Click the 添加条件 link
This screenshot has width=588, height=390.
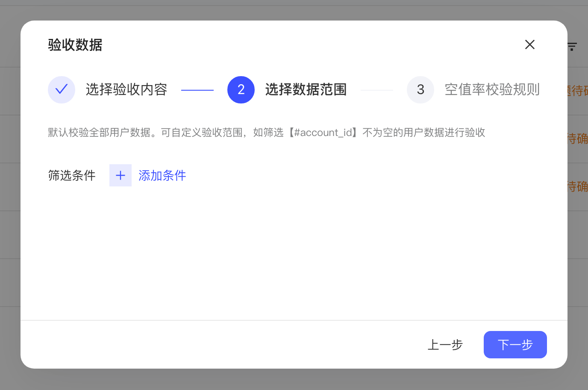[x=162, y=175]
